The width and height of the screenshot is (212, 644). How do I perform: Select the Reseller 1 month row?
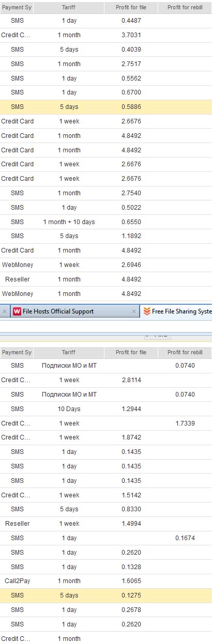tap(106, 279)
